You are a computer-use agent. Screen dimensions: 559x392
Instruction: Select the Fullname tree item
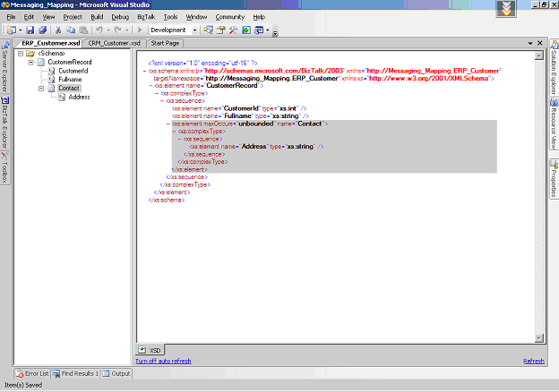point(70,80)
